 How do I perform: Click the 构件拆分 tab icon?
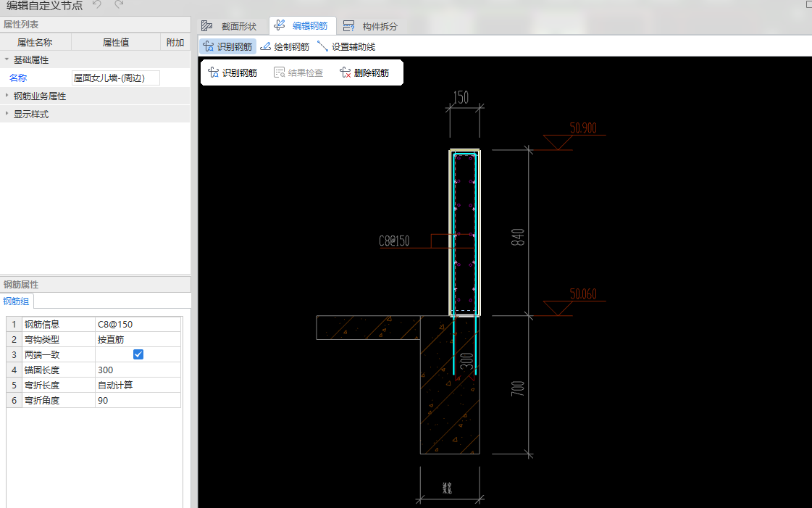349,26
